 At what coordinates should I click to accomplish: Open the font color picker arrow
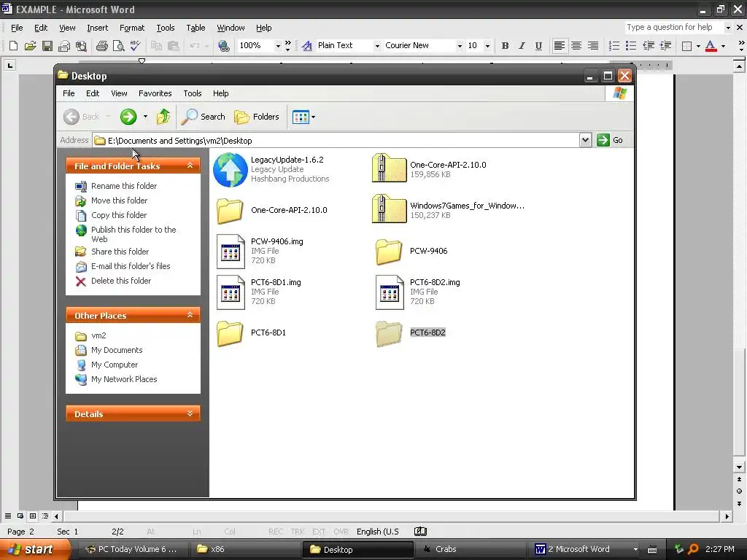tap(723, 46)
